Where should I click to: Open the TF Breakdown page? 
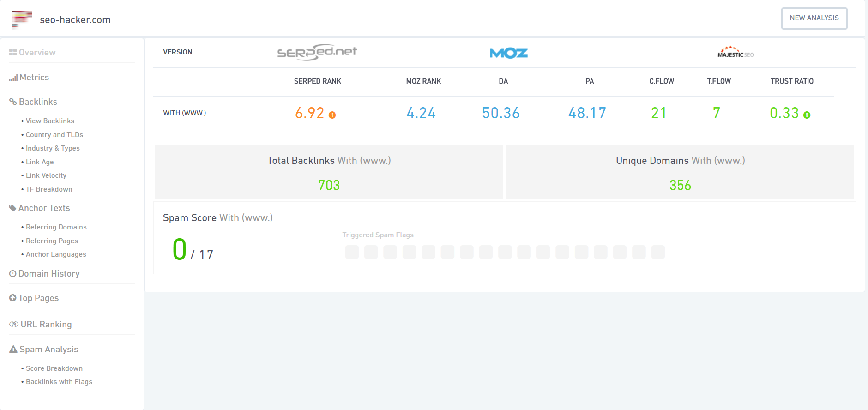point(49,189)
